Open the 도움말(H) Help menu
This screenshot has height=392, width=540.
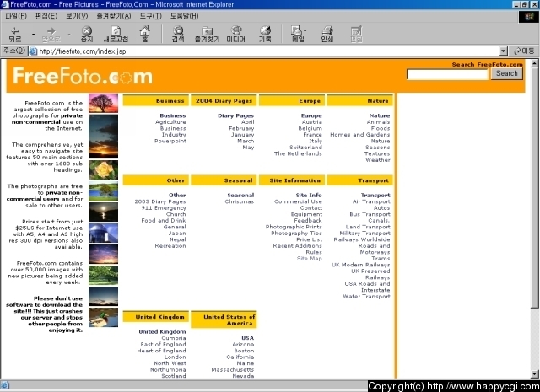click(x=184, y=16)
